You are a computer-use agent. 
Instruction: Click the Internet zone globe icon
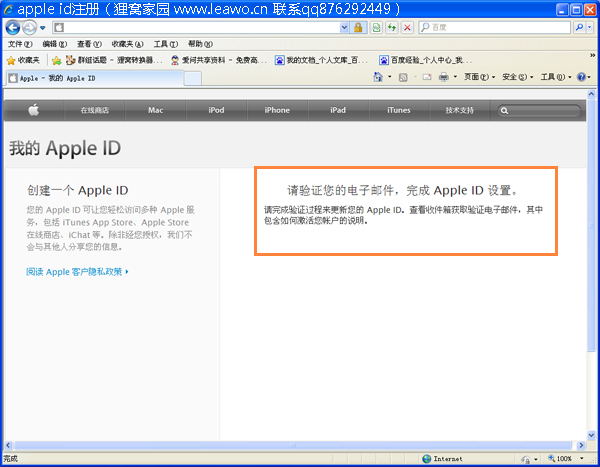(427, 459)
